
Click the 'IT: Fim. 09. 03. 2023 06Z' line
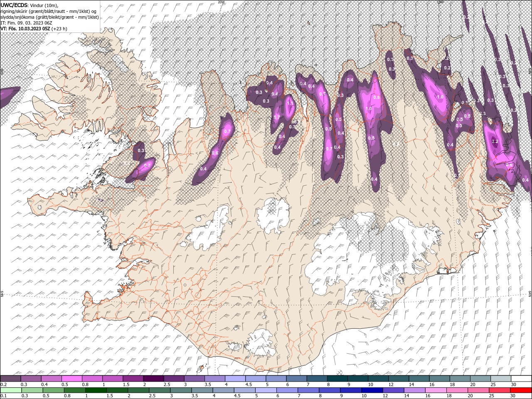tap(26, 23)
